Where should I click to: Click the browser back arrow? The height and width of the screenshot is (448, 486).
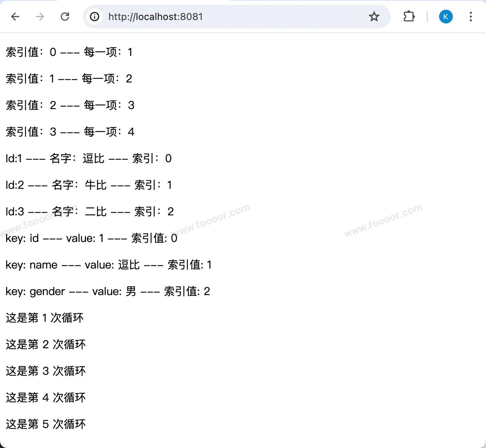click(x=15, y=17)
